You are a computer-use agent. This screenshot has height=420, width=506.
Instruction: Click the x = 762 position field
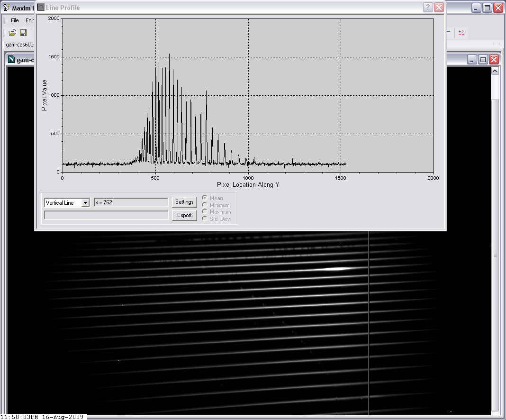pos(131,202)
